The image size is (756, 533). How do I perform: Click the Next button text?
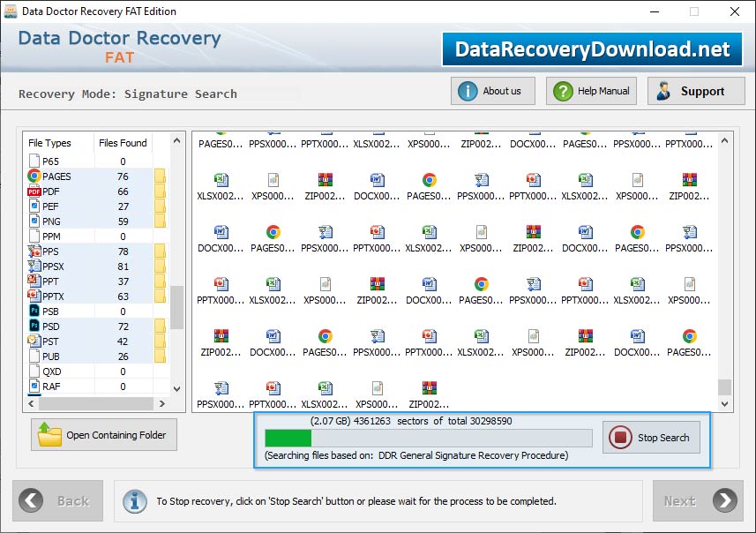click(x=680, y=501)
